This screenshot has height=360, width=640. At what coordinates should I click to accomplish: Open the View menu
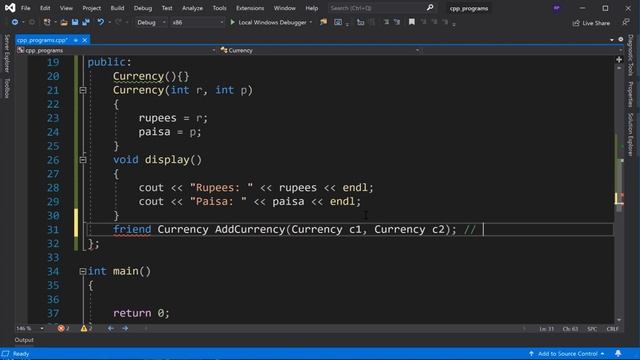(x=66, y=8)
